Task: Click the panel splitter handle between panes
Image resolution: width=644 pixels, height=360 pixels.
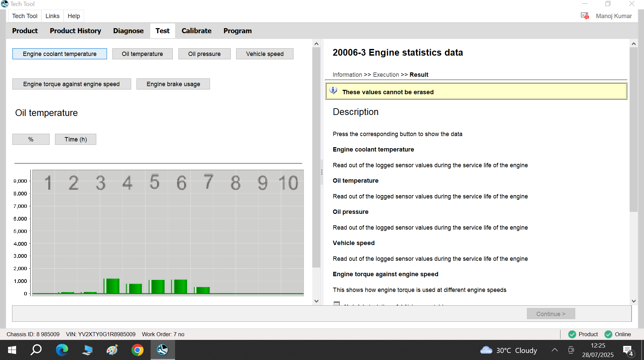Action: tap(322, 172)
